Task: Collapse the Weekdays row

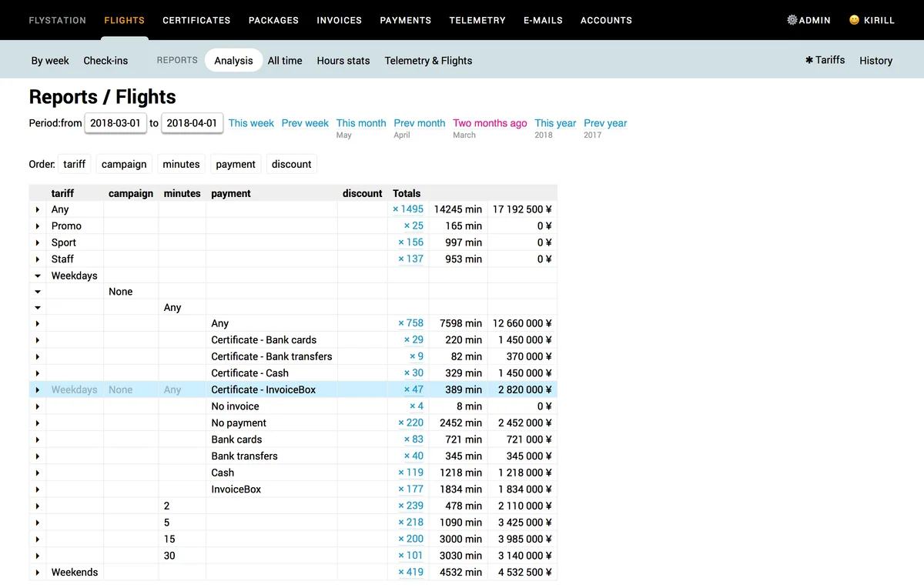Action: [x=37, y=275]
